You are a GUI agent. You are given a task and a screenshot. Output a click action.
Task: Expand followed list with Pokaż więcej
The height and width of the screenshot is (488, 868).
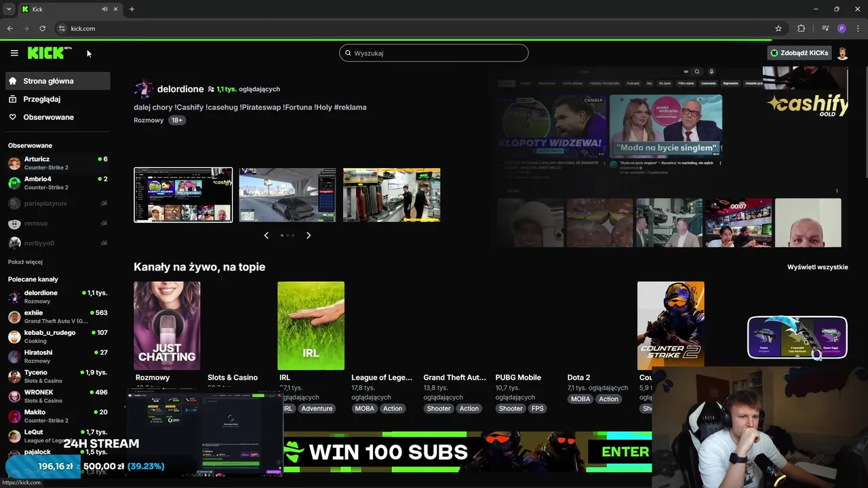25,262
